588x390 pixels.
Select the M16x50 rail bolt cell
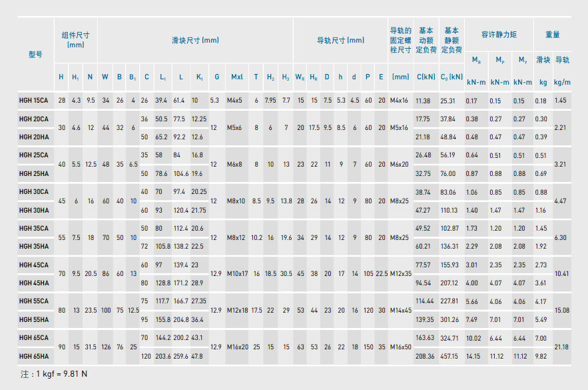pos(400,347)
